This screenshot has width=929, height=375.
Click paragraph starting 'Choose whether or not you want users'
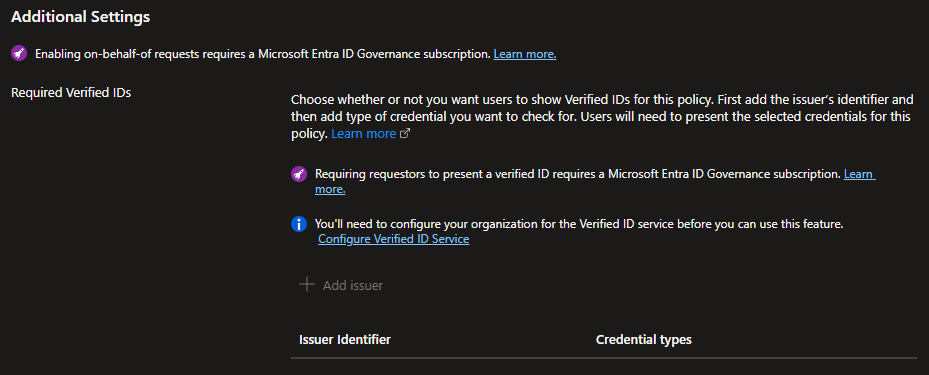tap(602, 117)
